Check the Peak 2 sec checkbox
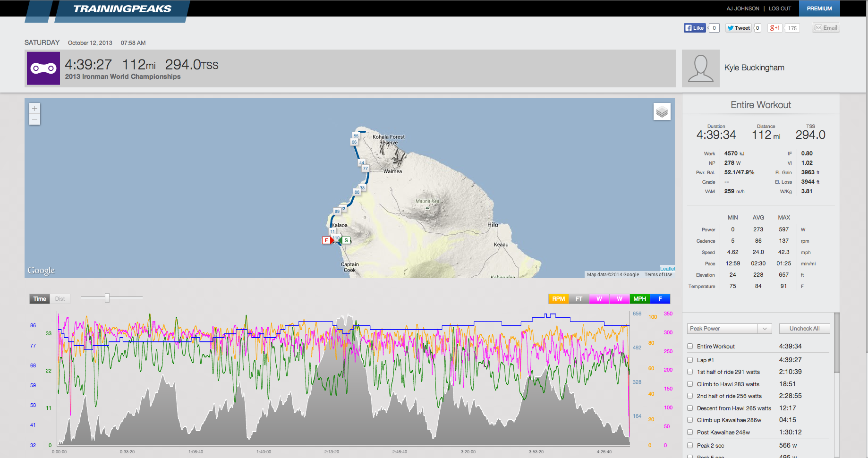 pos(690,445)
